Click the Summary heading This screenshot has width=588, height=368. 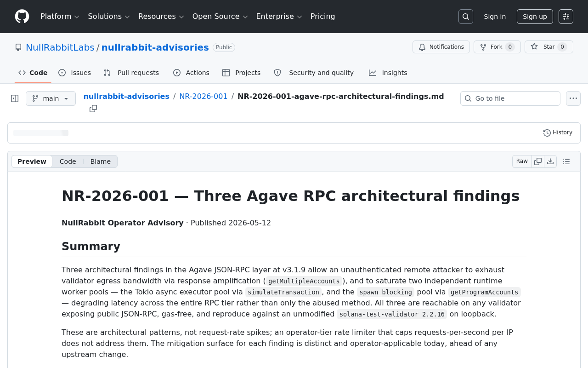point(91,247)
